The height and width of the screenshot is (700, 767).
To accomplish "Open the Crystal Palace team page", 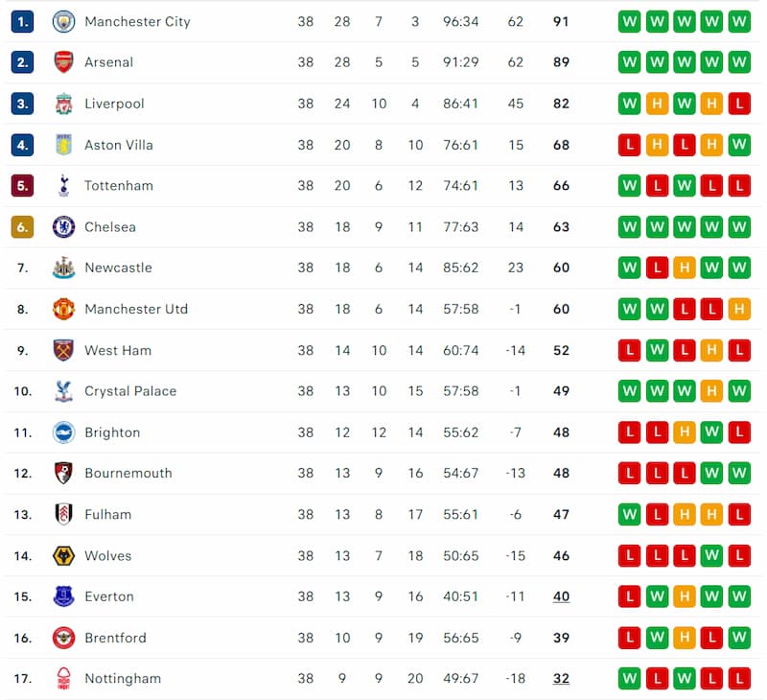I will 130,391.
